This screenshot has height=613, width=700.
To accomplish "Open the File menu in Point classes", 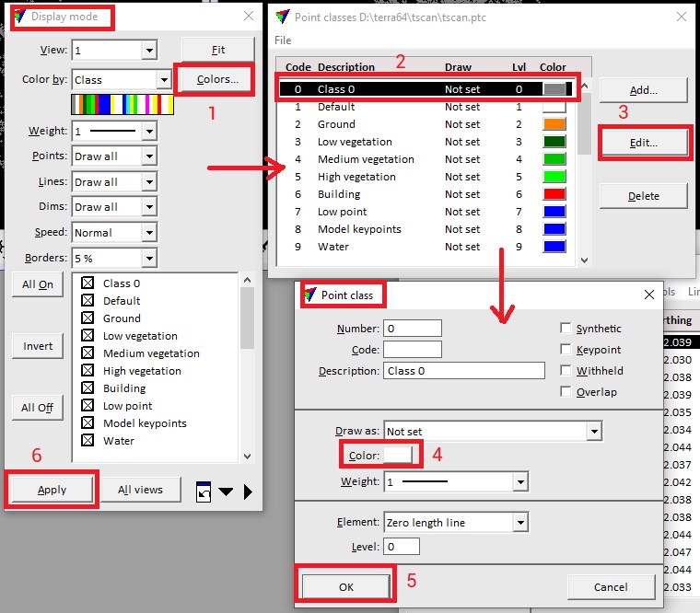I will pos(283,40).
